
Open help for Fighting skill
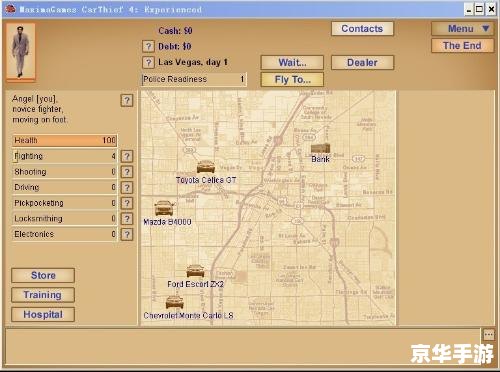pyautogui.click(x=127, y=156)
